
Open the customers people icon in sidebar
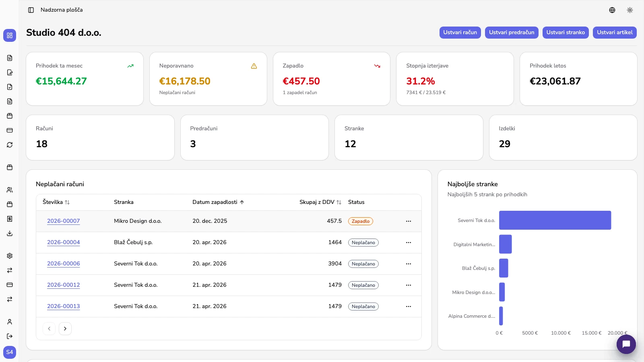click(x=10, y=190)
